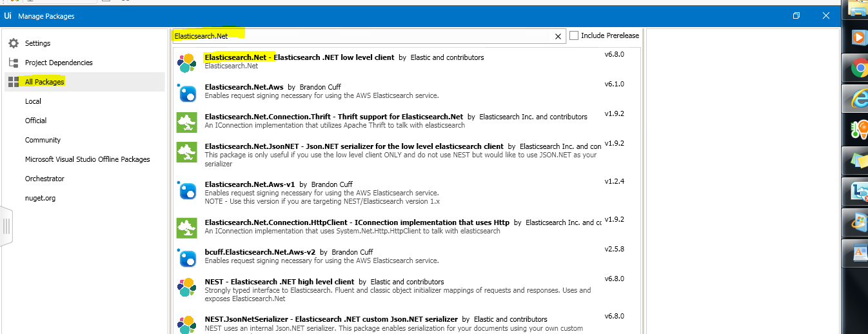Click the Manage Packages window title

point(46,16)
